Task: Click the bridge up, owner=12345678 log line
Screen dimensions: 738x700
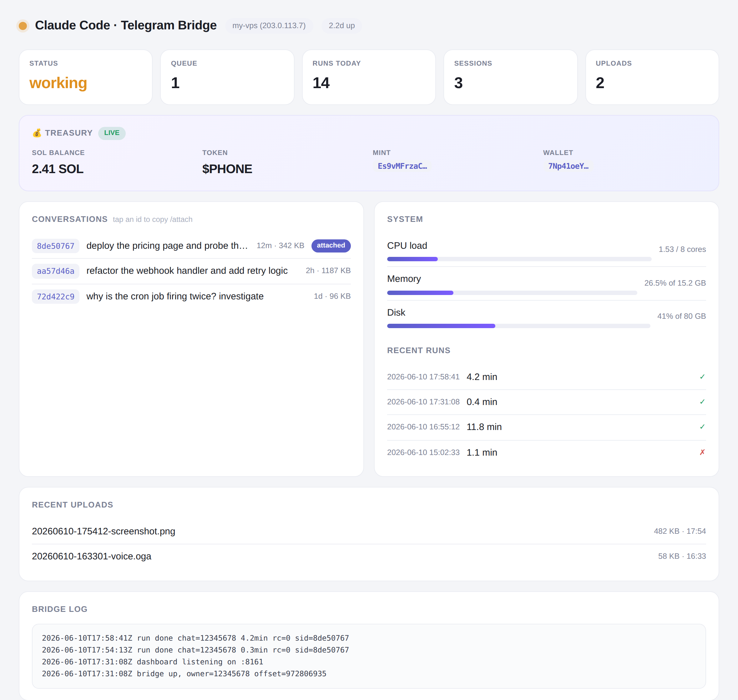Action: [184, 674]
